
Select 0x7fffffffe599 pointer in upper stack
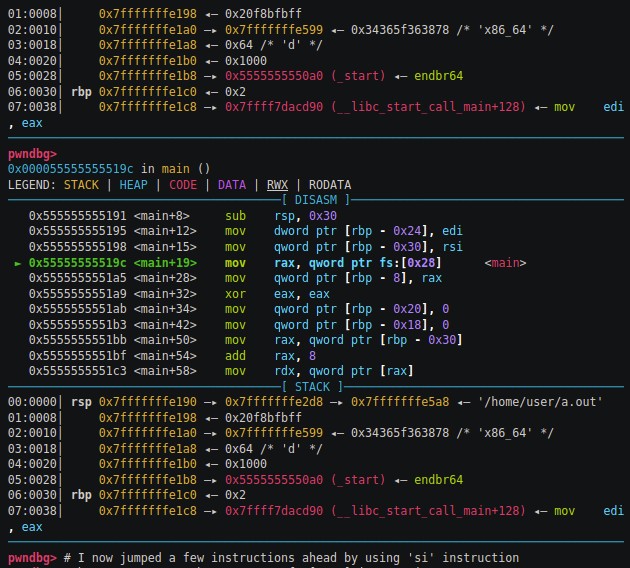(x=274, y=29)
